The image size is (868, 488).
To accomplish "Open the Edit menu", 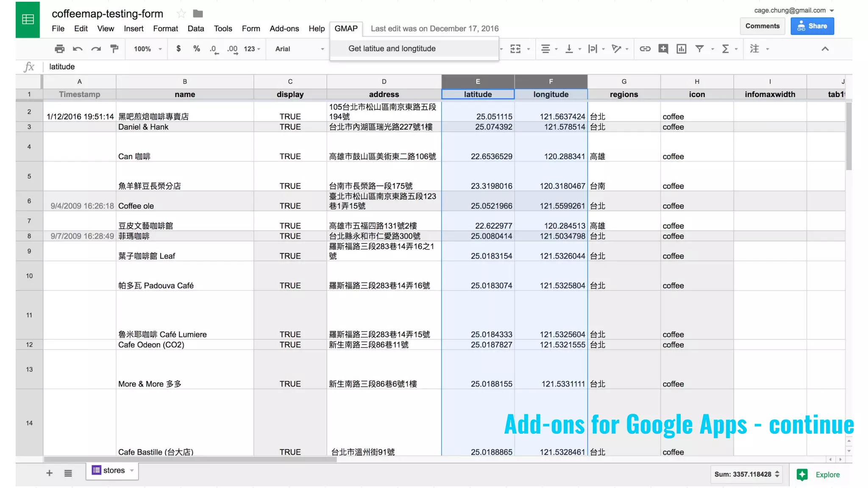I will tap(81, 28).
